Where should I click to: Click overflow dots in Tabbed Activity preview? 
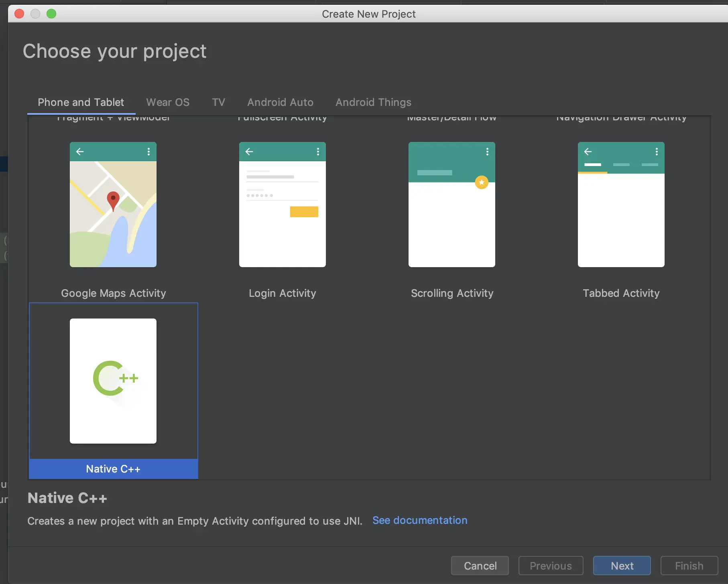[x=657, y=152]
